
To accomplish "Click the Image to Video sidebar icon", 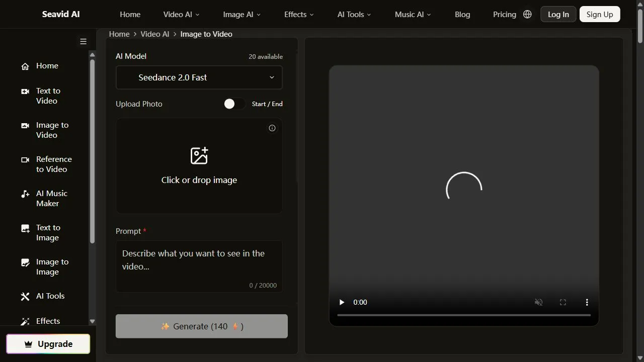I will pos(25,126).
